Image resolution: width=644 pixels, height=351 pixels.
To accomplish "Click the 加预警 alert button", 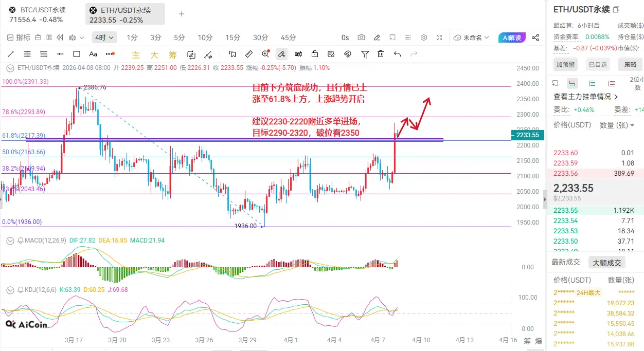I will (x=566, y=64).
